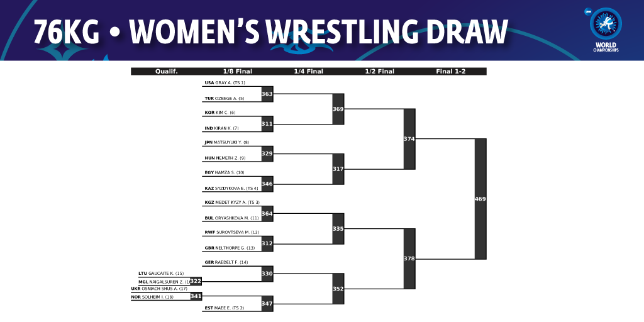
Task: Open qualification bout 341
Action: [x=196, y=296]
